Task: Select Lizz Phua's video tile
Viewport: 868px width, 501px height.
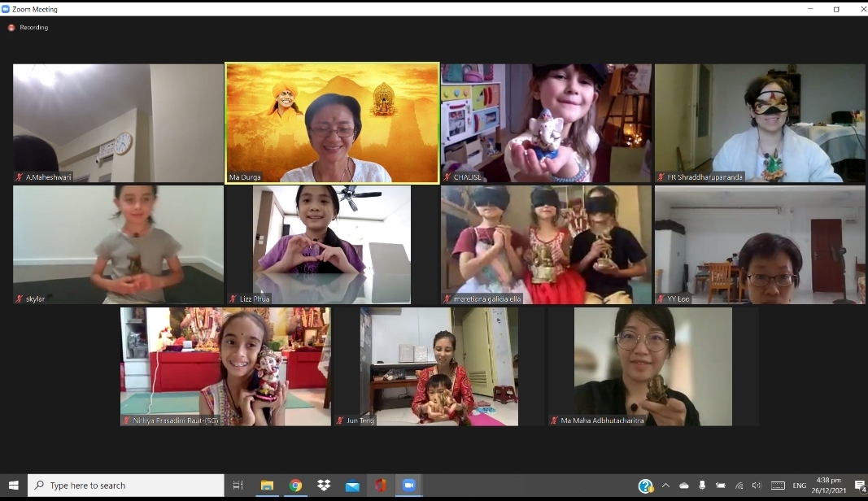Action: pyautogui.click(x=332, y=245)
